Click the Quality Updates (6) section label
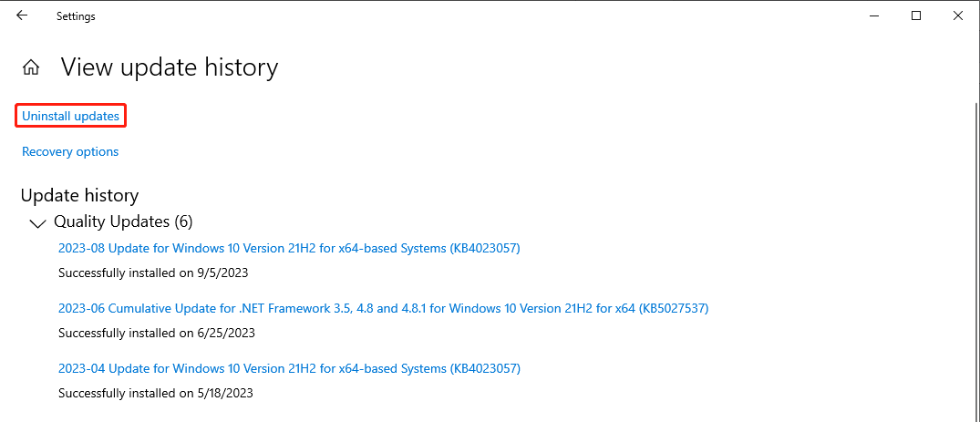Viewport: 980px width, 422px height. tap(123, 221)
